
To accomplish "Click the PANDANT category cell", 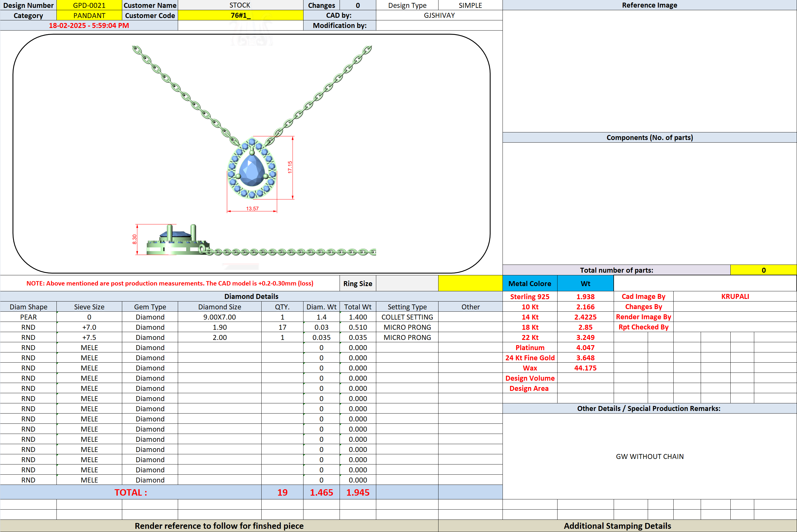I will (x=89, y=15).
